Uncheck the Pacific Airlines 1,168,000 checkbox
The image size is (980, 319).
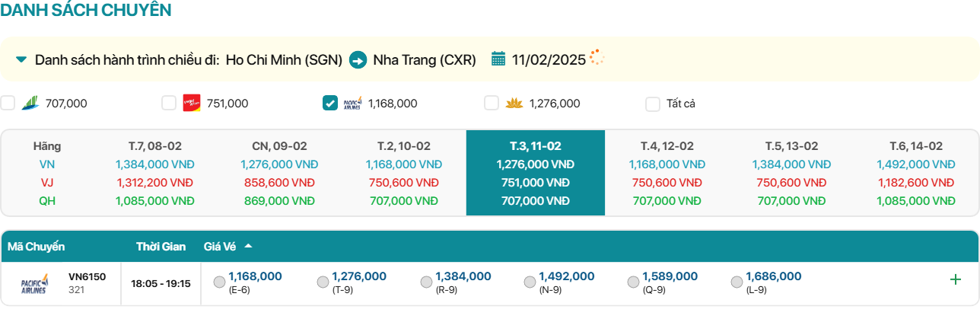point(330,104)
